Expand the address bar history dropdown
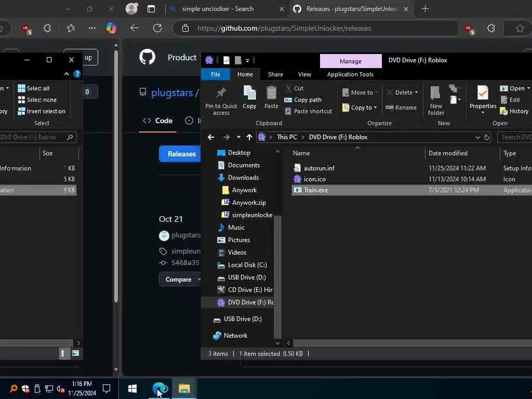The height and width of the screenshot is (399, 532). click(x=478, y=137)
